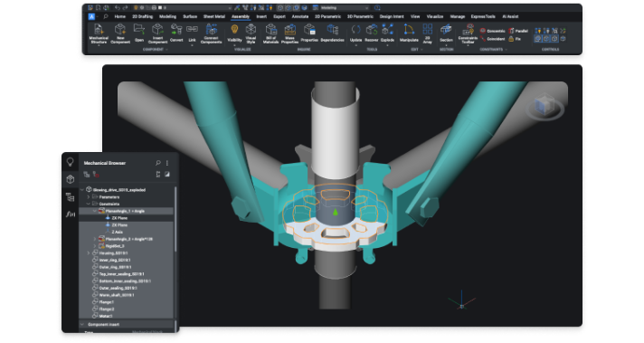
Task: Apply the Concentric constraint
Action: [x=493, y=31]
